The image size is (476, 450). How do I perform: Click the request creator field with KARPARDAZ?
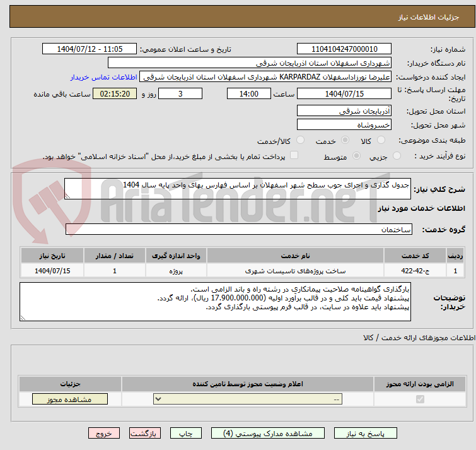265,77
